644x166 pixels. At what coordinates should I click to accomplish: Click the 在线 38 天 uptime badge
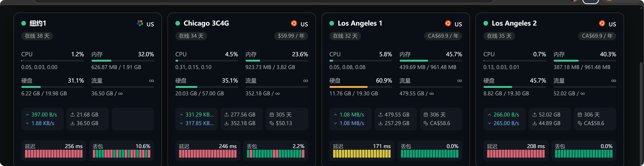pyautogui.click(x=37, y=36)
